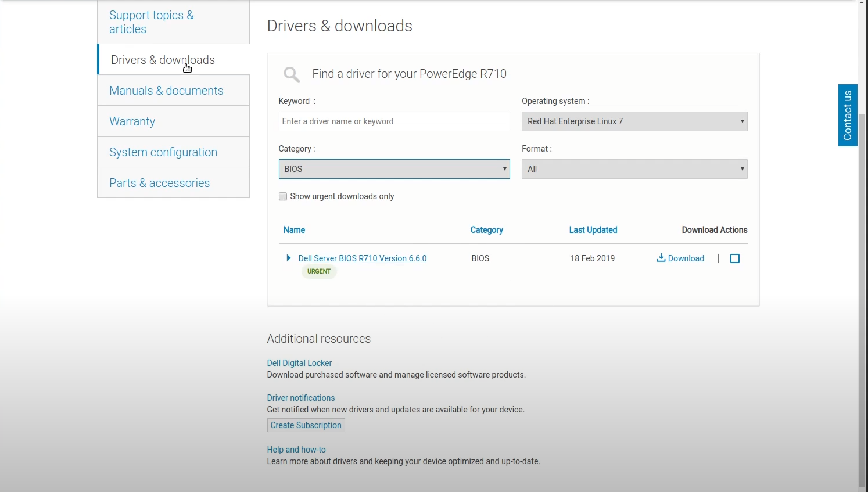The height and width of the screenshot is (492, 868).
Task: Click the Download link for BIOS 6.6.0
Action: [x=686, y=258]
